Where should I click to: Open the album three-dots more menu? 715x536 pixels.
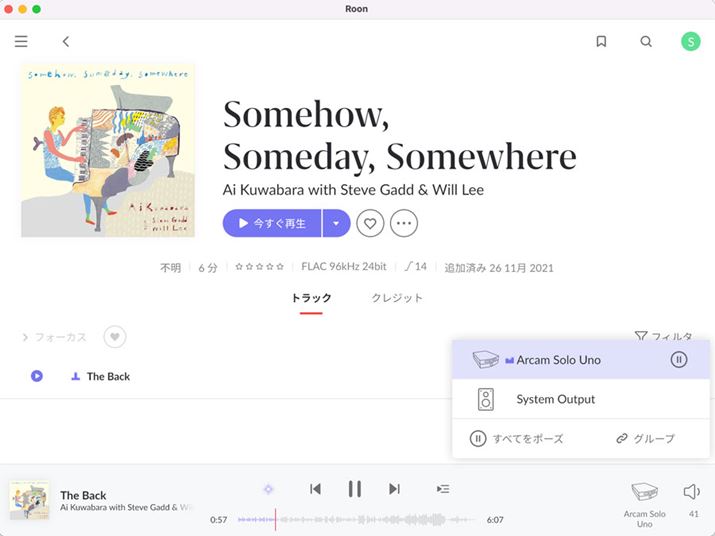tap(404, 223)
